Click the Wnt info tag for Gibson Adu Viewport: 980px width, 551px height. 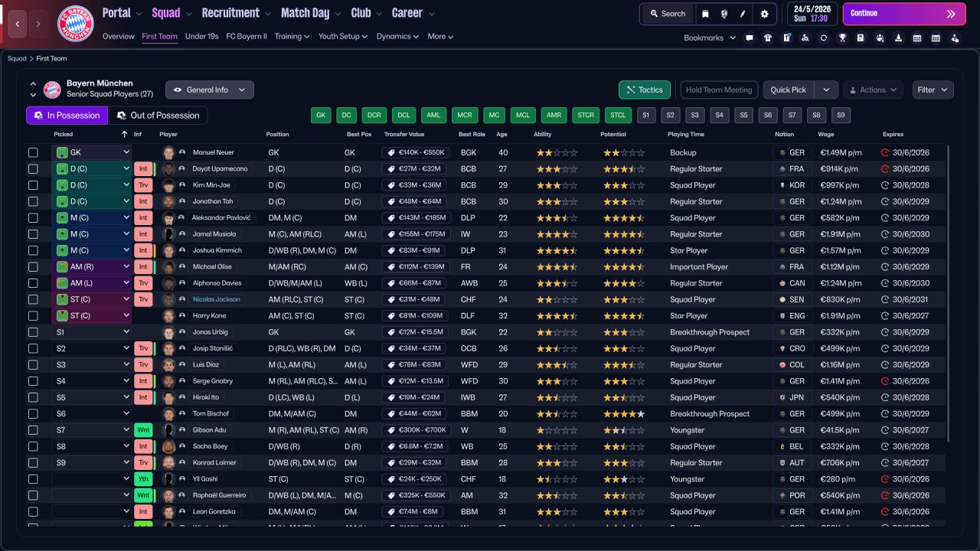[x=143, y=430]
